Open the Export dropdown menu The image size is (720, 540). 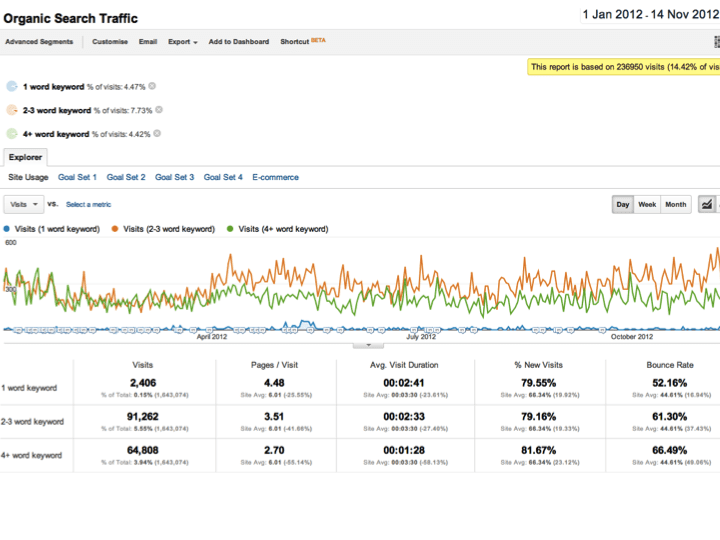click(182, 42)
